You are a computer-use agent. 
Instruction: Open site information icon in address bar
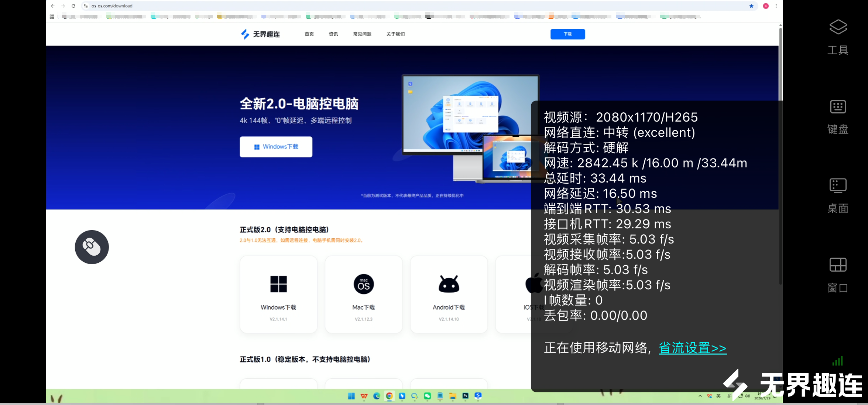[x=86, y=6]
